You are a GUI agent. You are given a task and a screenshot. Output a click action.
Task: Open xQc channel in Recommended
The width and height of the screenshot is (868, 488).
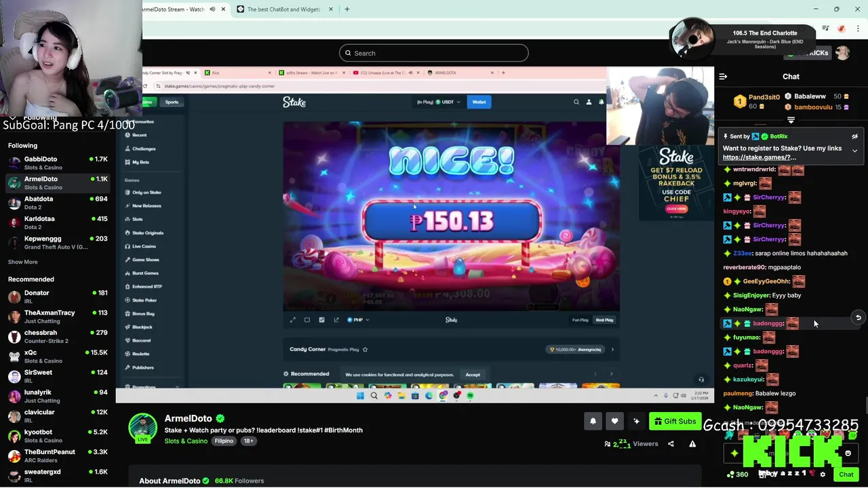pyautogui.click(x=58, y=357)
